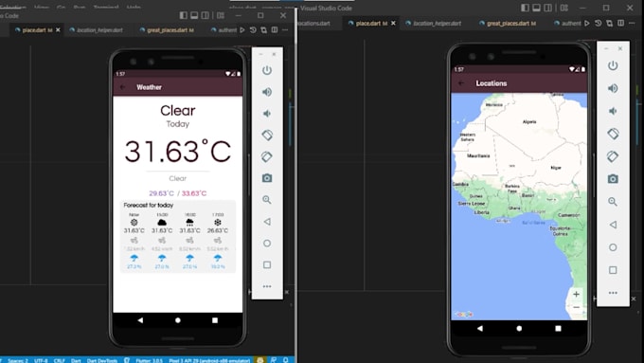The height and width of the screenshot is (363, 644).
Task: Rotate left on the left emulator toolbar
Action: coord(267,135)
